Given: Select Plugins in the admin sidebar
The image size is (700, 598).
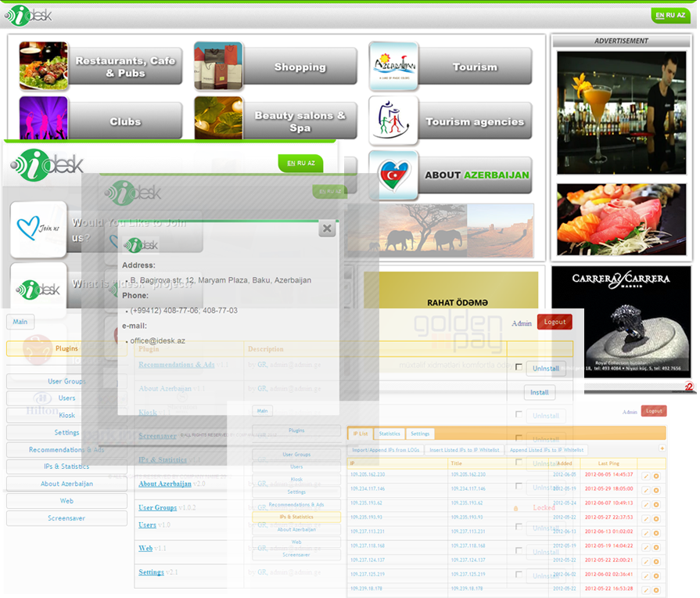Looking at the screenshot, I should coord(66,348).
